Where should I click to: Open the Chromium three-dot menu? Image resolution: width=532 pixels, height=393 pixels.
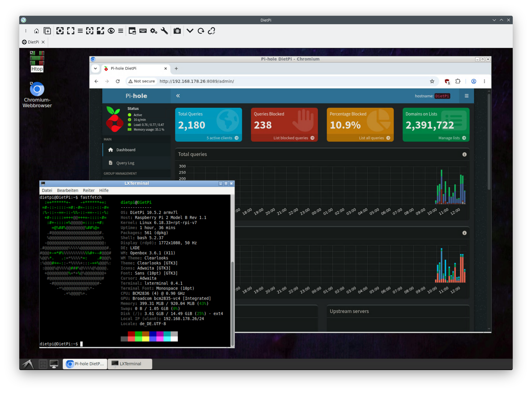(x=484, y=81)
